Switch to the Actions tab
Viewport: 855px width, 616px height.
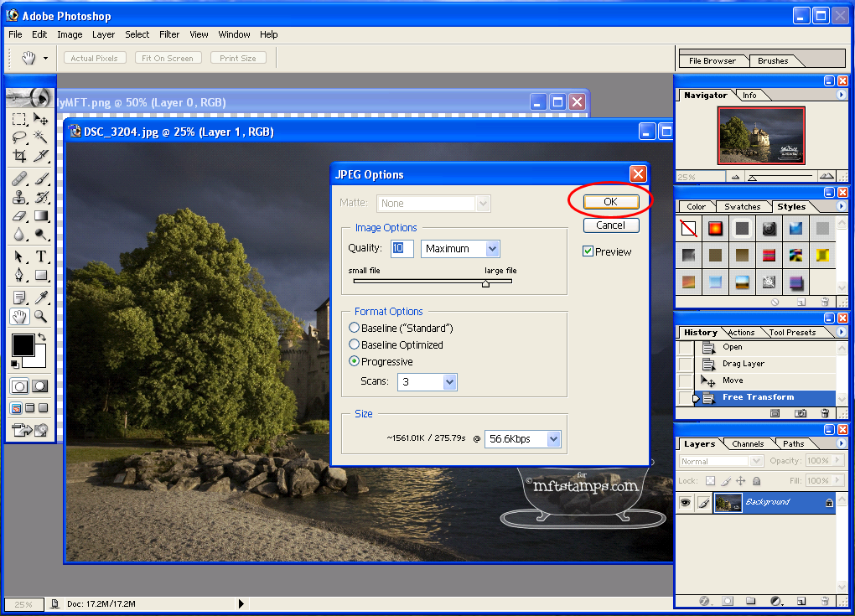click(741, 333)
